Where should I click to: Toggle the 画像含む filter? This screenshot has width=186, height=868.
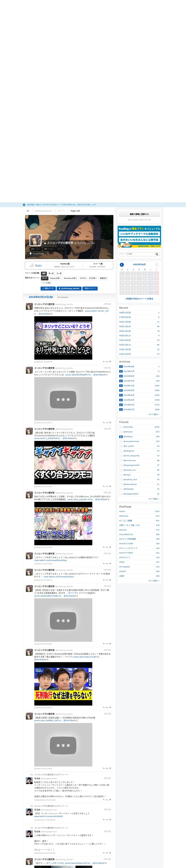pos(103,278)
